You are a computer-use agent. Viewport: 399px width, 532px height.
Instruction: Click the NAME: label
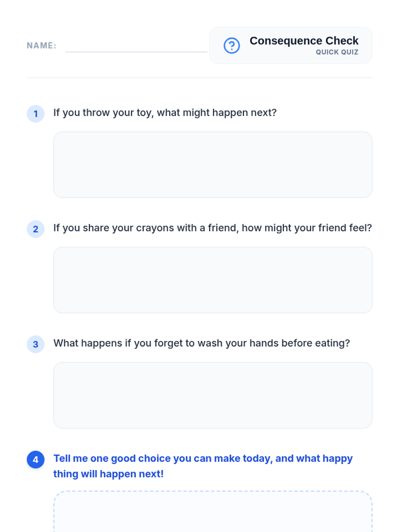click(42, 46)
